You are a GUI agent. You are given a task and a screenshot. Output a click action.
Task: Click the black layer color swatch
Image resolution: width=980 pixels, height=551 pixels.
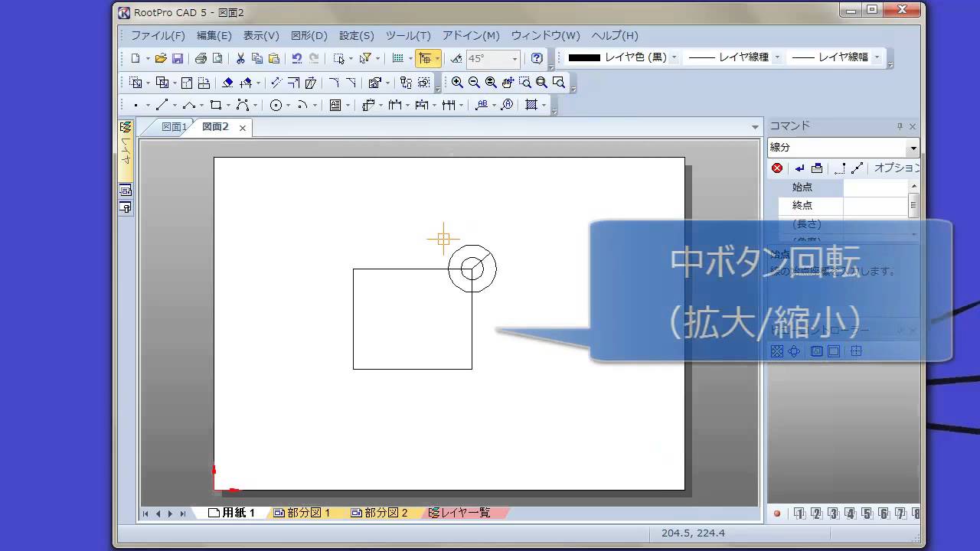click(583, 57)
